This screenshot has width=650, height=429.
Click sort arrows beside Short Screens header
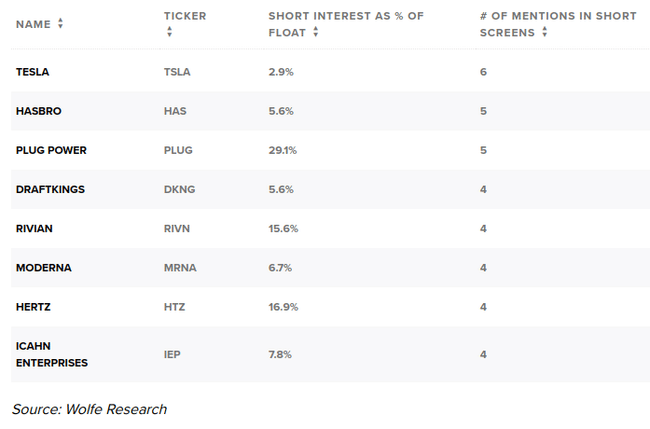point(545,32)
